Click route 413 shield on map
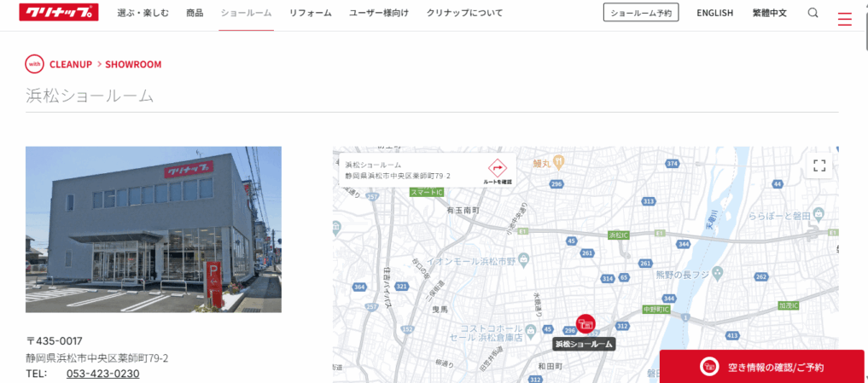The image size is (868, 383). (x=732, y=335)
